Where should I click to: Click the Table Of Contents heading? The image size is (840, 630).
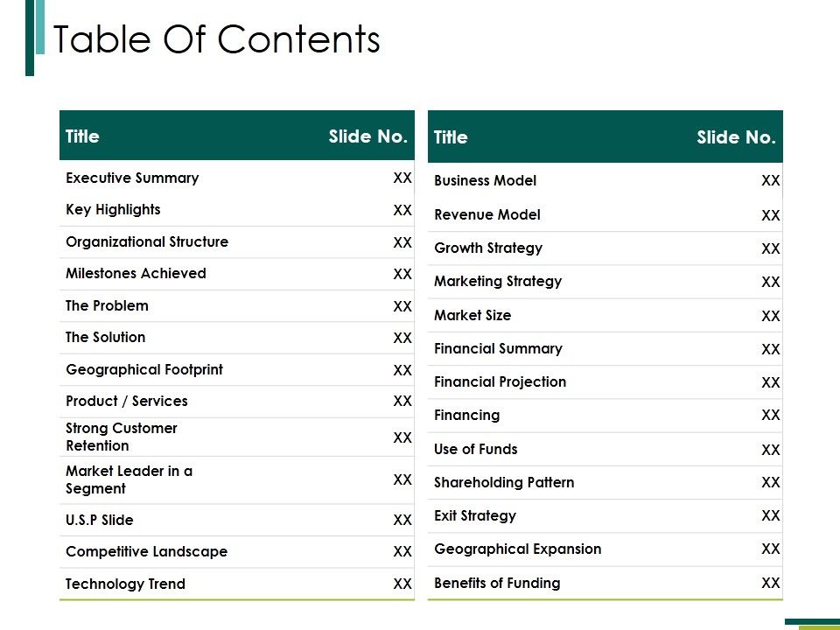217,39
